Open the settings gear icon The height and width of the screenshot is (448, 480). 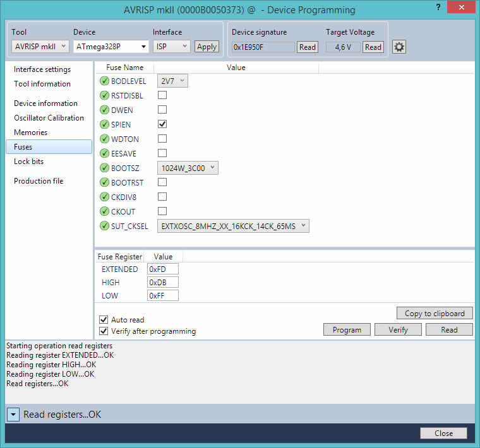click(399, 47)
